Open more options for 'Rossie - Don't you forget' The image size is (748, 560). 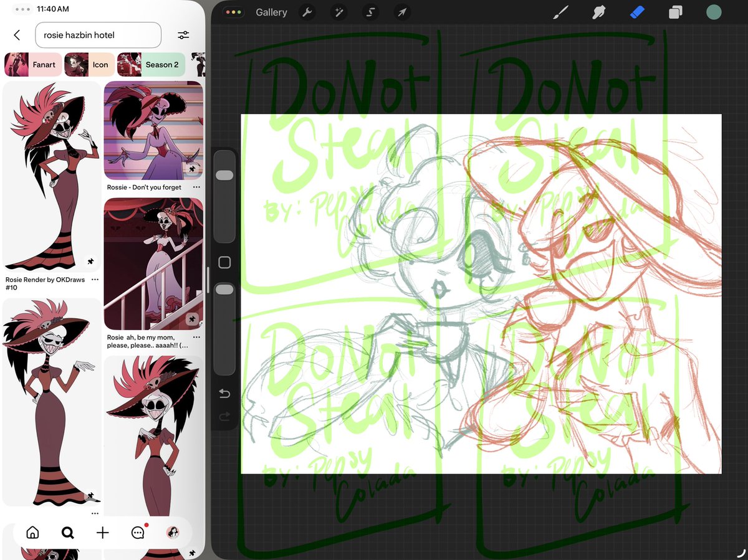click(196, 187)
